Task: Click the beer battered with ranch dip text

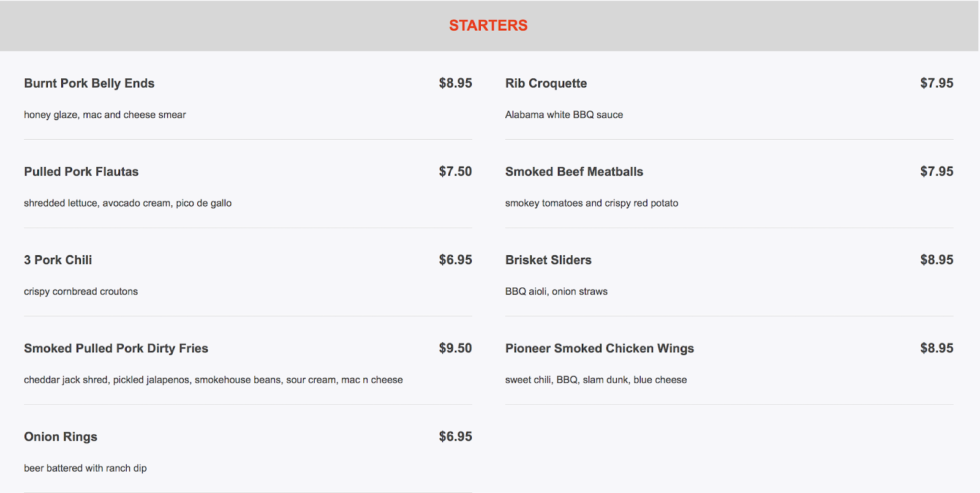Action: [x=85, y=468]
